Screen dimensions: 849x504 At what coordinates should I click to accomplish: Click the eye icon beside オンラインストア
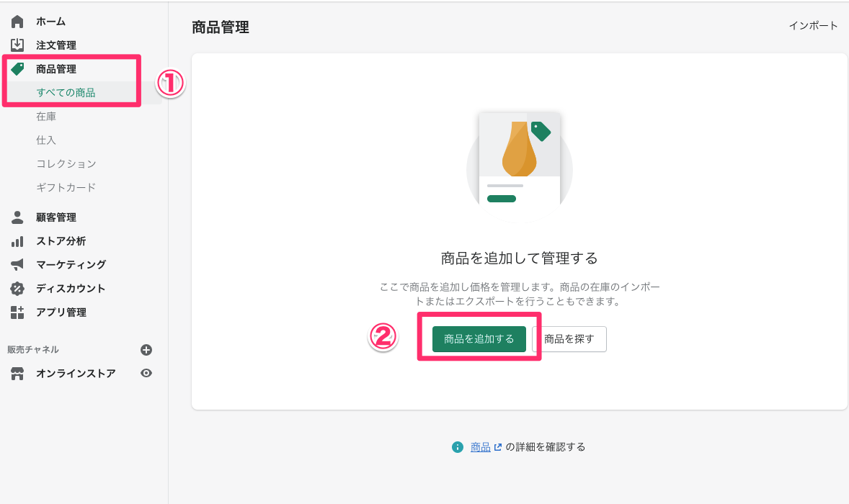[x=146, y=373]
